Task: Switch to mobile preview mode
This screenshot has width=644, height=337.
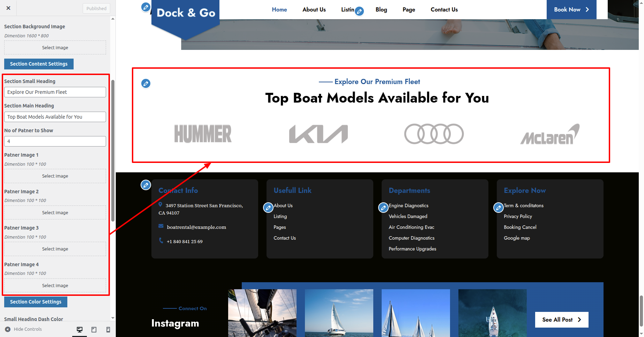Action: pyautogui.click(x=108, y=329)
